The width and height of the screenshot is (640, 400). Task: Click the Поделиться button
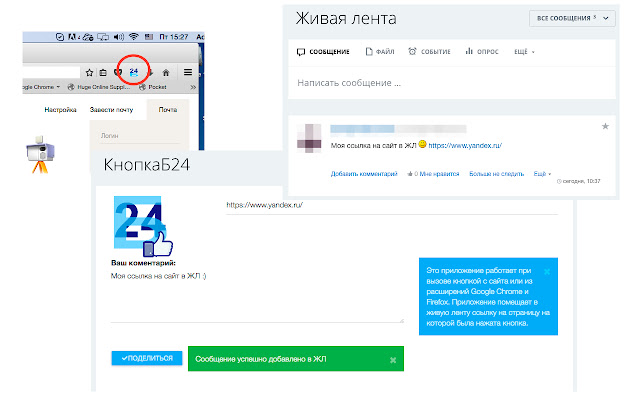[x=147, y=358]
